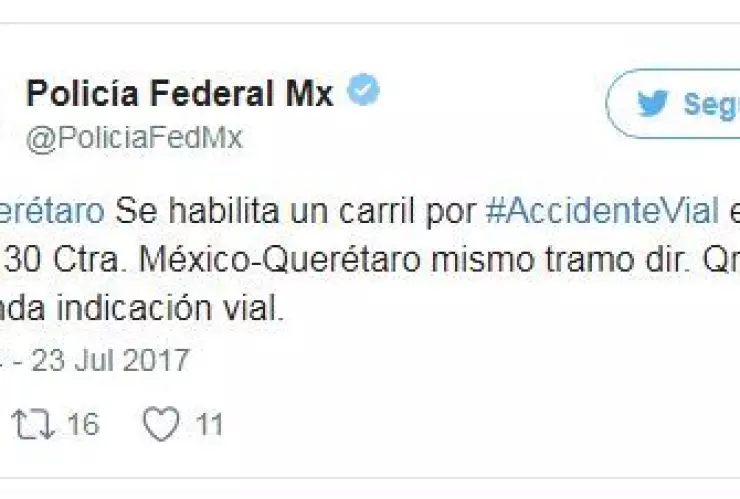Like the tweet with the heart icon
The width and height of the screenshot is (740, 499).
(161, 423)
